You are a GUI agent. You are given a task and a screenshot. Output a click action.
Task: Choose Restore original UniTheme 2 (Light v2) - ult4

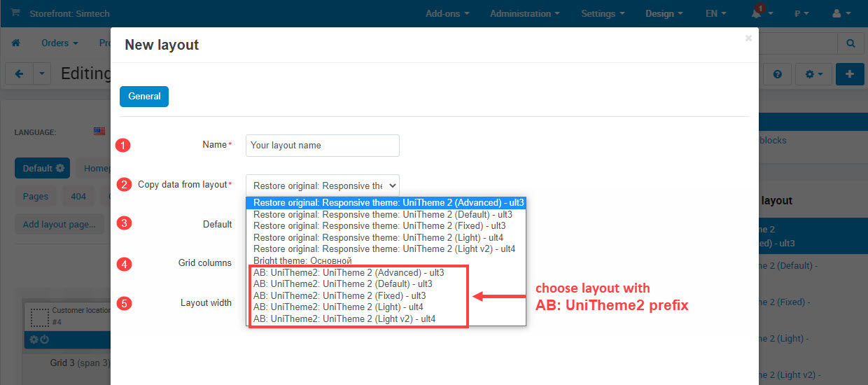click(x=386, y=248)
